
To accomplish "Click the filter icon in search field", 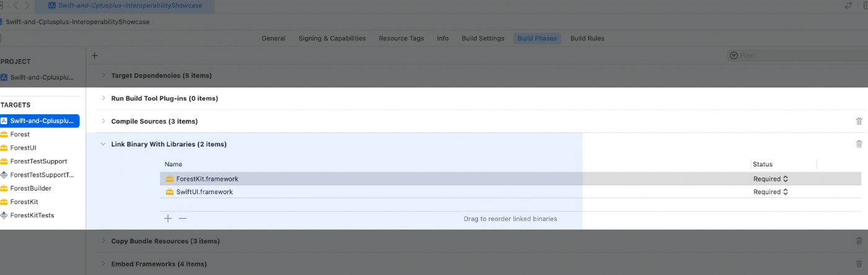I will (x=734, y=56).
